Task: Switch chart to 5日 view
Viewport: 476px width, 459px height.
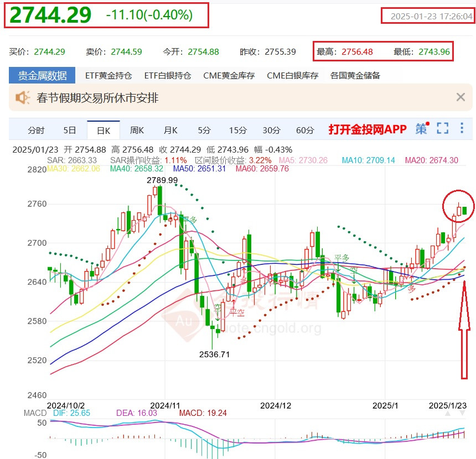Action: point(70,131)
